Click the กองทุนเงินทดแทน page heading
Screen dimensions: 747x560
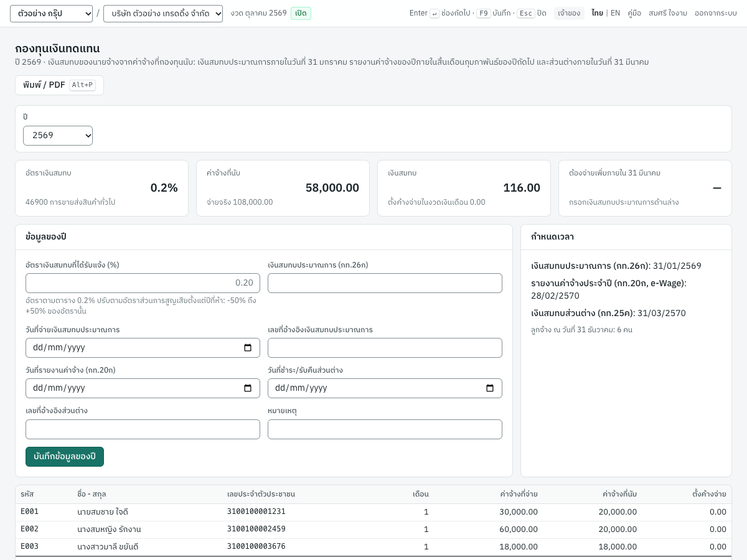coord(57,49)
